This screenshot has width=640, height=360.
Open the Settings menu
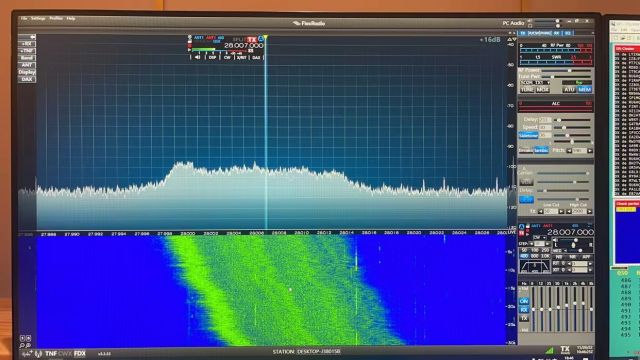[x=38, y=18]
